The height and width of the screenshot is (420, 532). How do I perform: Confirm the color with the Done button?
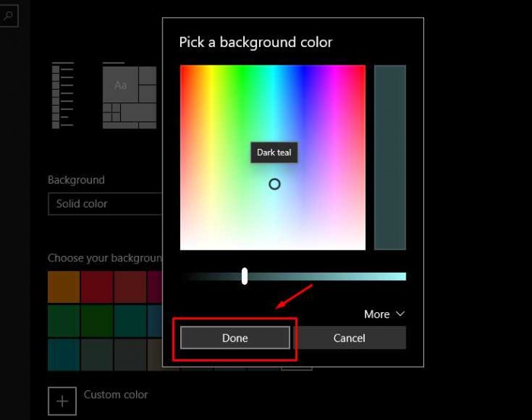[235, 338]
